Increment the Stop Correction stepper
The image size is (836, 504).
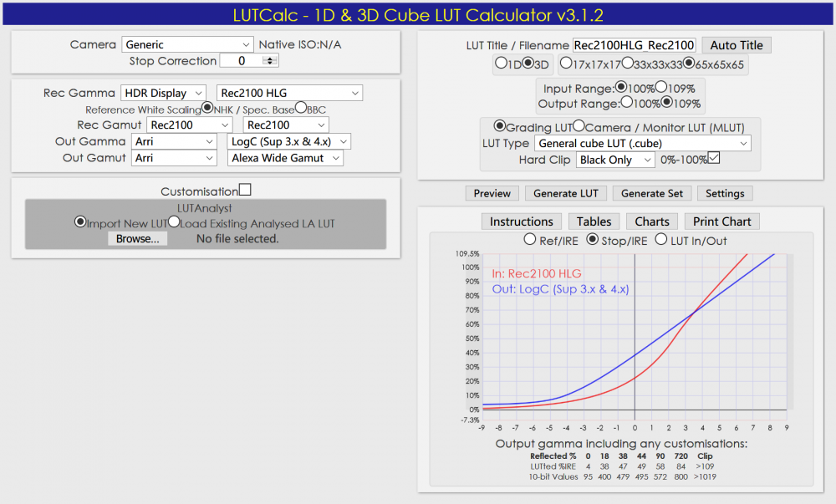[x=268, y=58]
